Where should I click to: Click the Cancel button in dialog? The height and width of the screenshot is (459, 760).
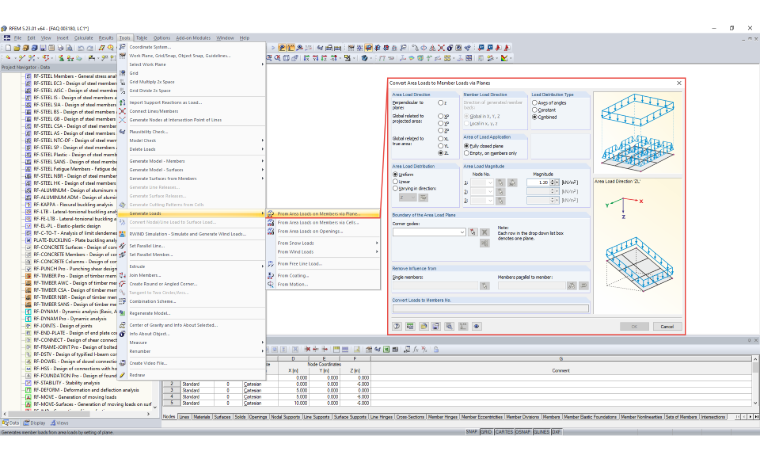point(667,326)
